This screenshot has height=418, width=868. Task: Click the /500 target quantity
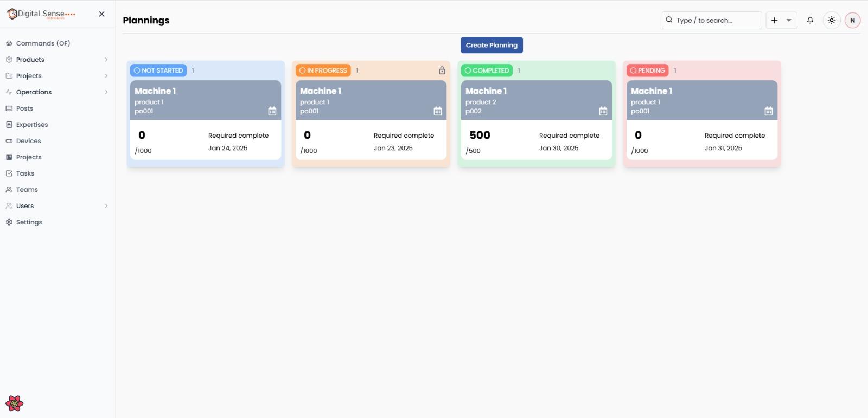[473, 151]
